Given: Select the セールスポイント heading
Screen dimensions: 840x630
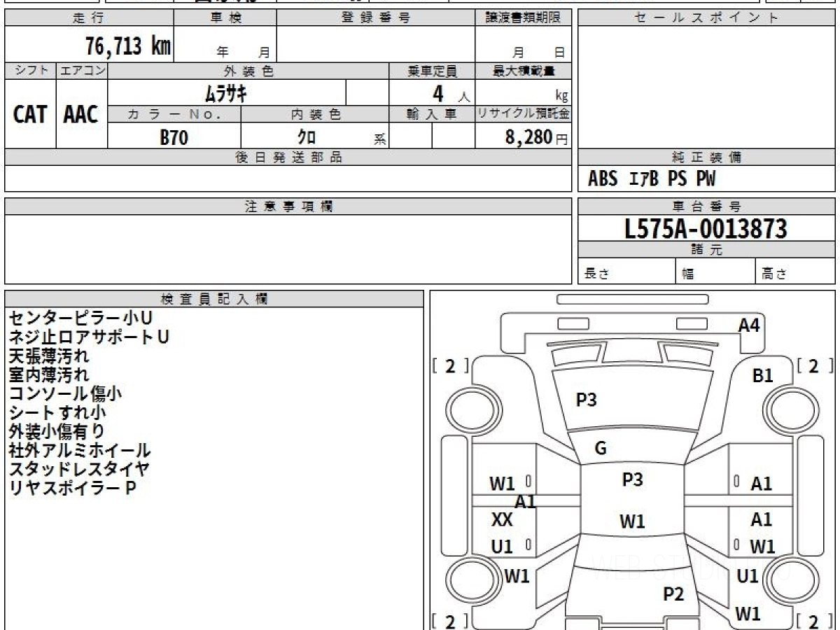Looking at the screenshot, I should [x=706, y=18].
